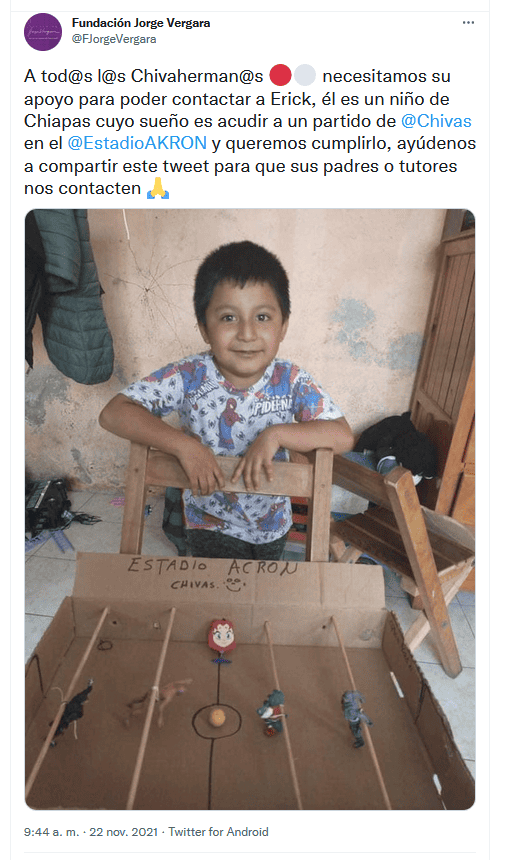Click the 22 nov. 2021 date
505x860 pixels.
(123, 832)
